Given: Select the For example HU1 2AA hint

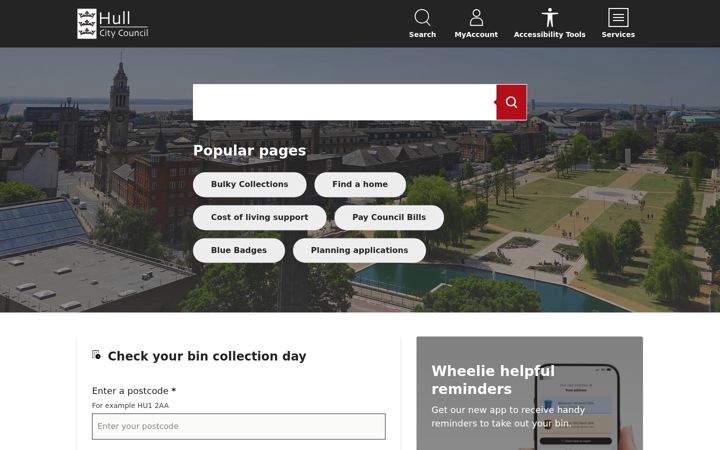Looking at the screenshot, I should tap(130, 405).
